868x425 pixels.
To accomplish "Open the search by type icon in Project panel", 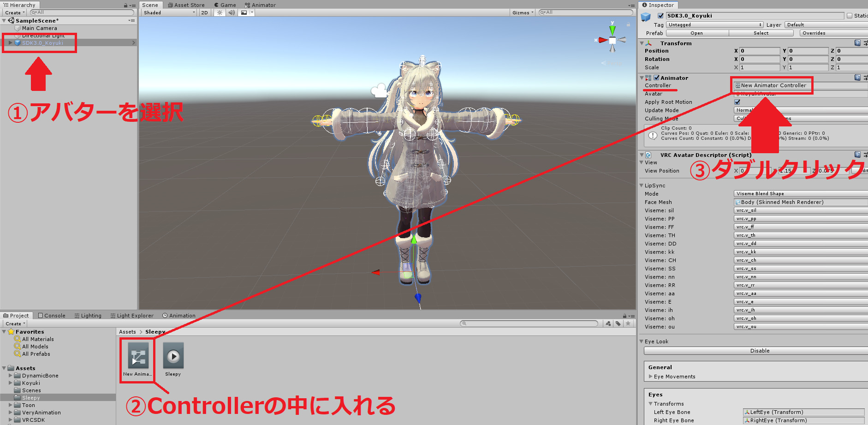I will (608, 323).
